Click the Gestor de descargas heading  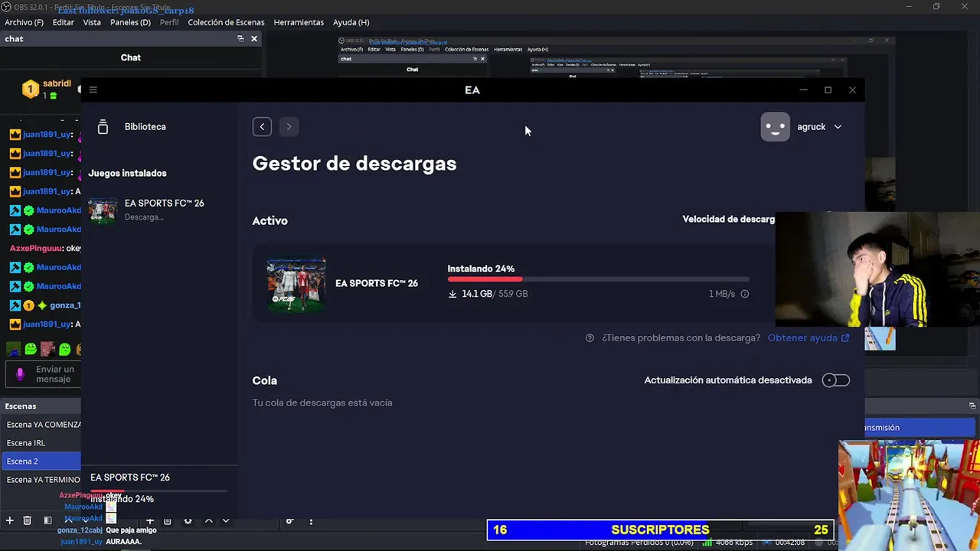(x=354, y=163)
